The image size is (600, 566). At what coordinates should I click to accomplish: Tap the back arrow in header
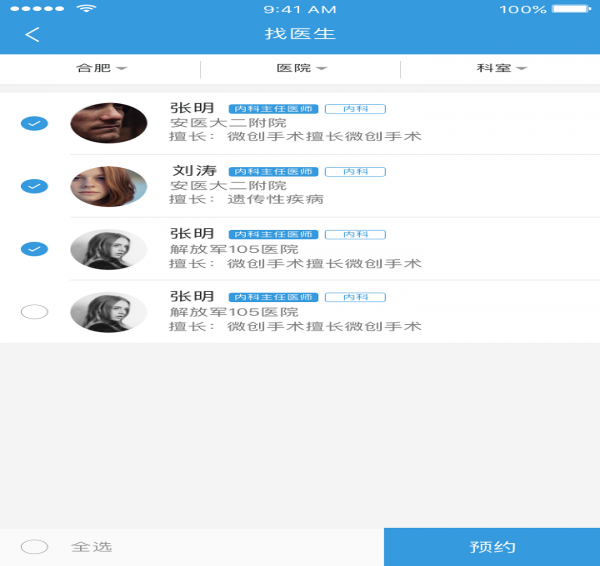click(32, 34)
